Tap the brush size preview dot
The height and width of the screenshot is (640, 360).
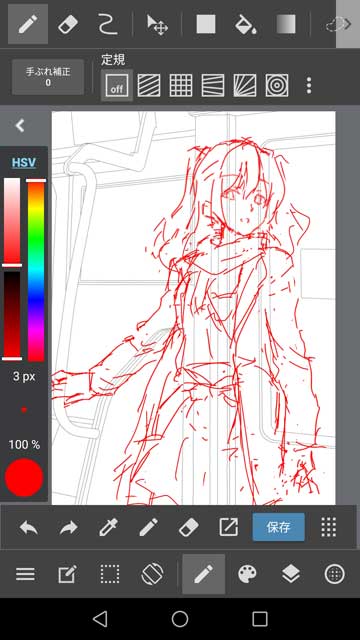click(24, 409)
